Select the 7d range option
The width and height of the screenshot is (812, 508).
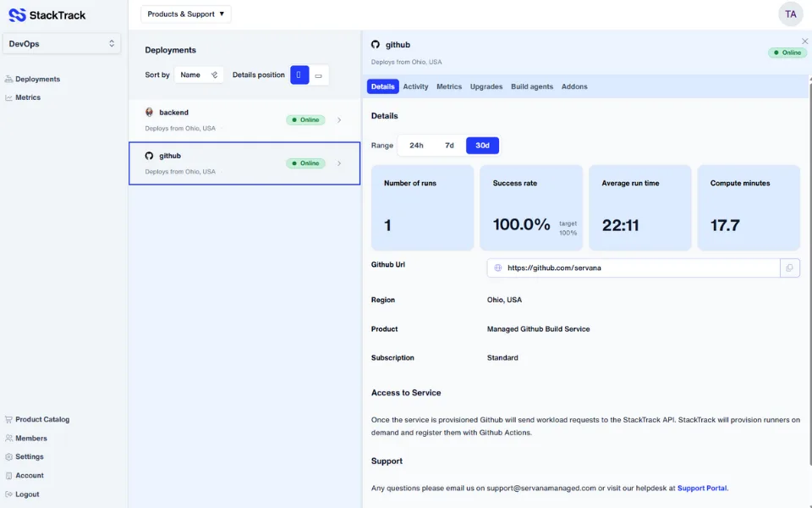pos(449,145)
